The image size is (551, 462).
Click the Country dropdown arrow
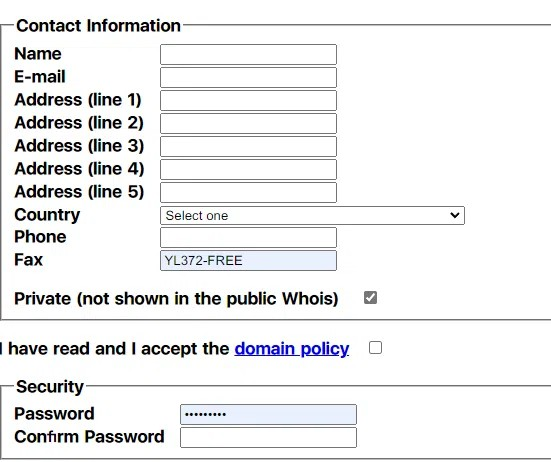click(x=455, y=215)
